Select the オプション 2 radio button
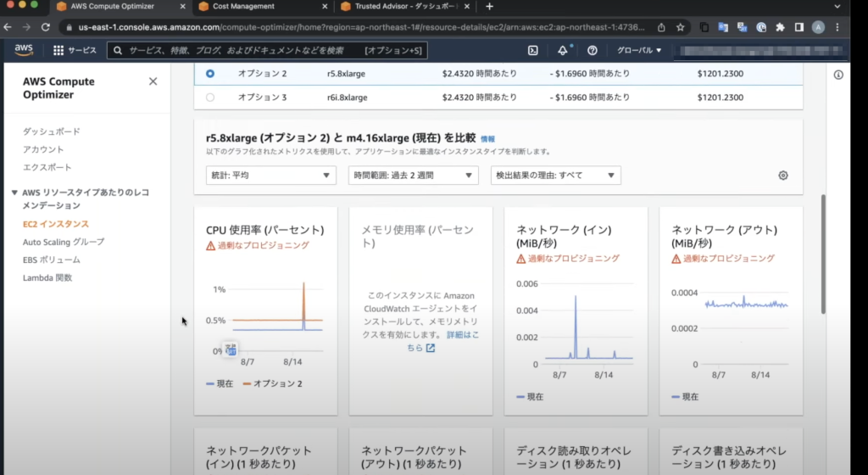 coord(210,74)
